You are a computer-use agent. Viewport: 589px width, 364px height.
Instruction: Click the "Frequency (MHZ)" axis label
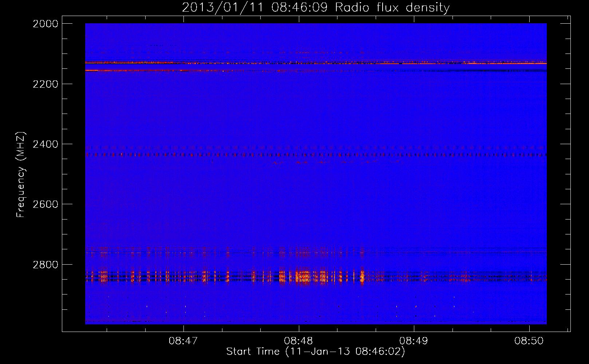21,175
